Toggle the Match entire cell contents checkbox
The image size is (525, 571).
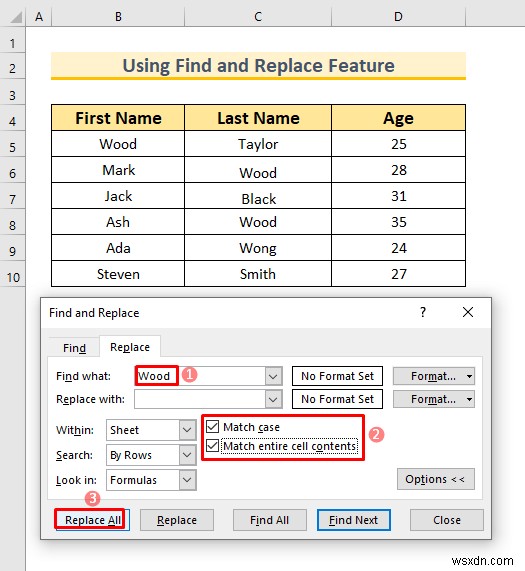click(x=213, y=446)
